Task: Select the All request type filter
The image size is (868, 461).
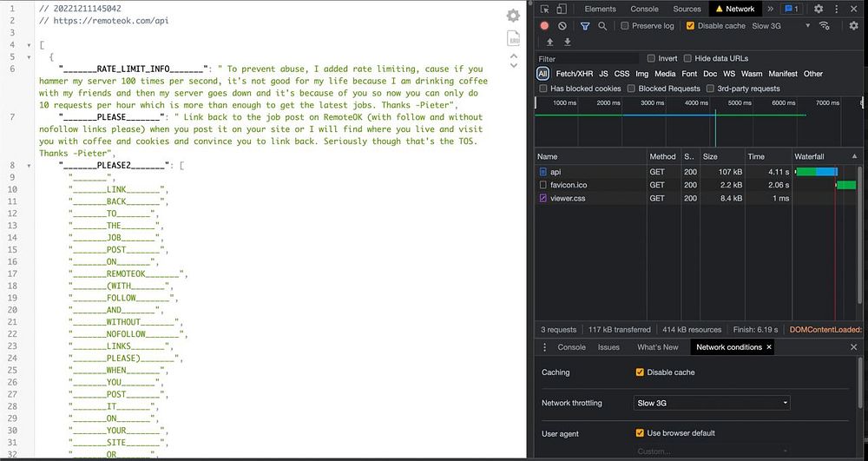Action: pyautogui.click(x=542, y=74)
